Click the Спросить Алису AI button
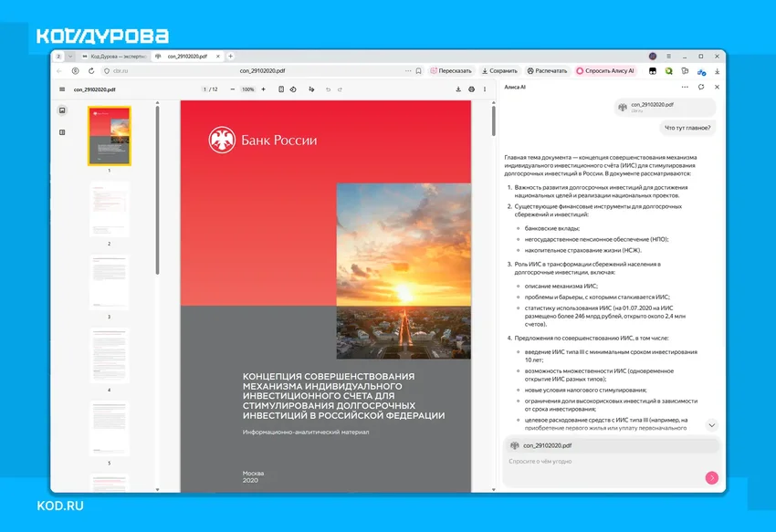This screenshot has width=776, height=532. coord(604,71)
